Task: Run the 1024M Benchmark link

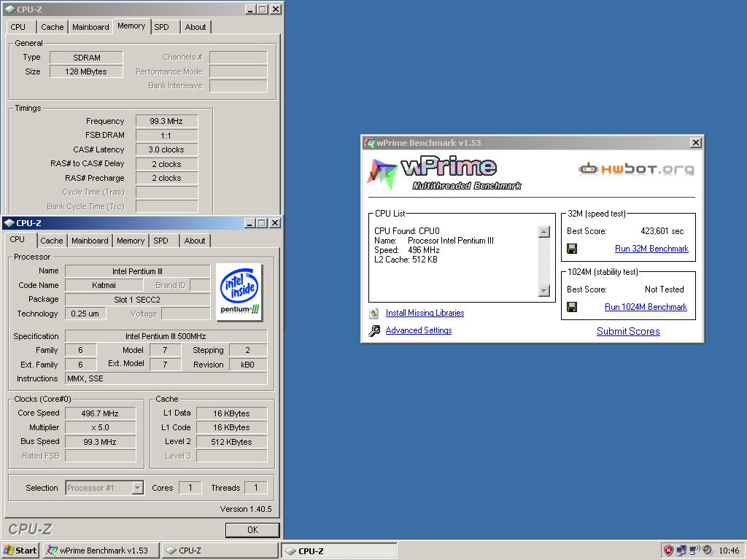Action: click(x=646, y=307)
